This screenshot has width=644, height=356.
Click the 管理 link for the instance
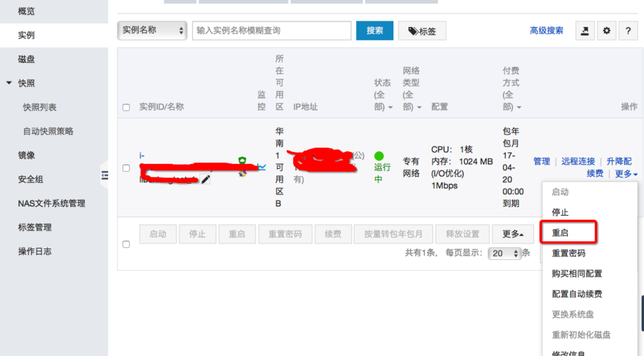pyautogui.click(x=541, y=162)
